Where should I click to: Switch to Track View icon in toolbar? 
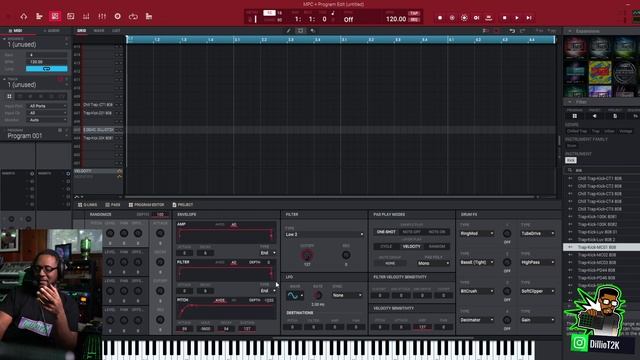tap(39, 16)
